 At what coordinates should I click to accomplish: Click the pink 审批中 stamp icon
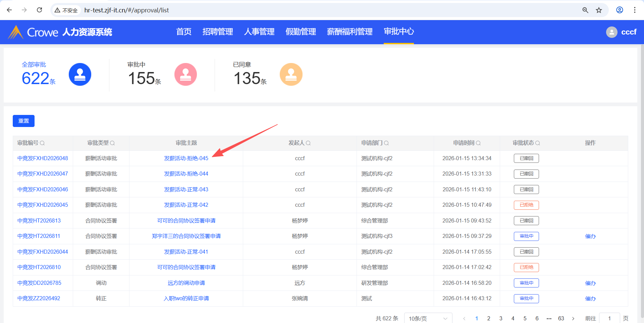pyautogui.click(x=185, y=74)
